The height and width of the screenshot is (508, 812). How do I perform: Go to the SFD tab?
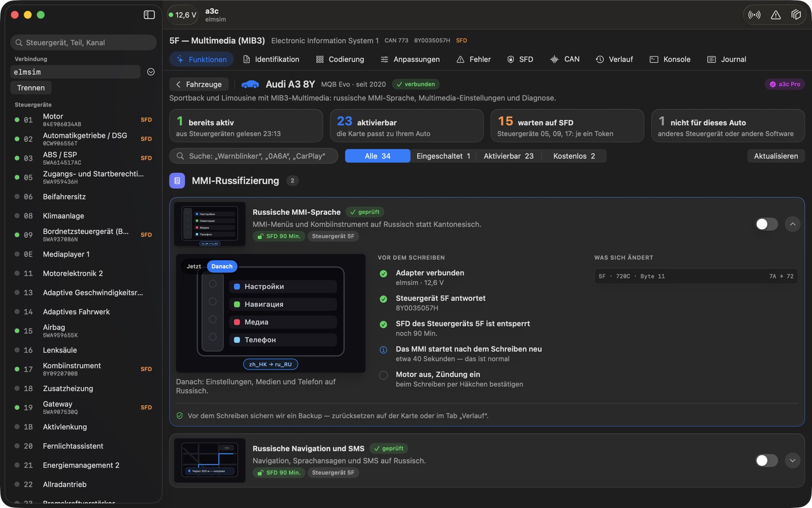(x=520, y=59)
